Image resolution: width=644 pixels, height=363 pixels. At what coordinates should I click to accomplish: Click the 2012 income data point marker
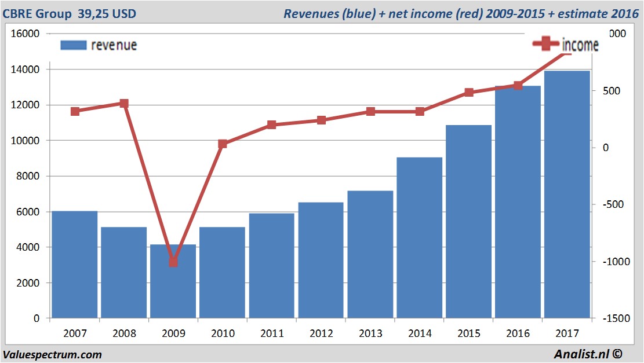coord(321,120)
